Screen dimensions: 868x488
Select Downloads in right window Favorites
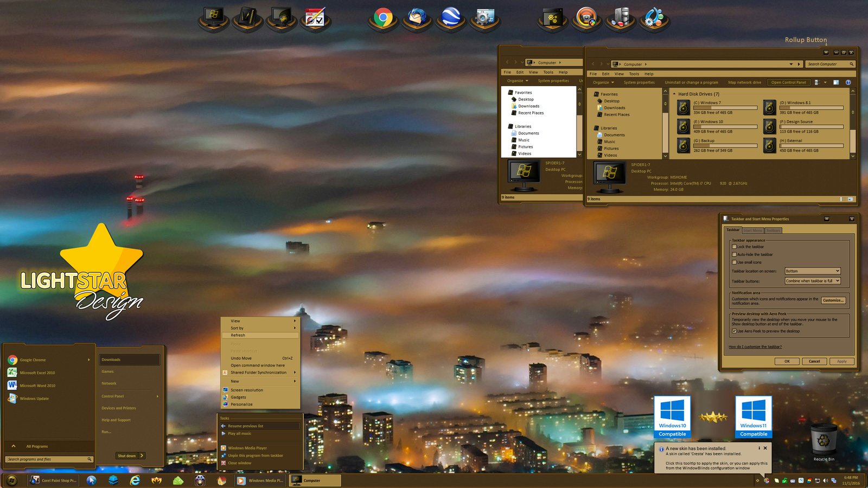(x=614, y=108)
